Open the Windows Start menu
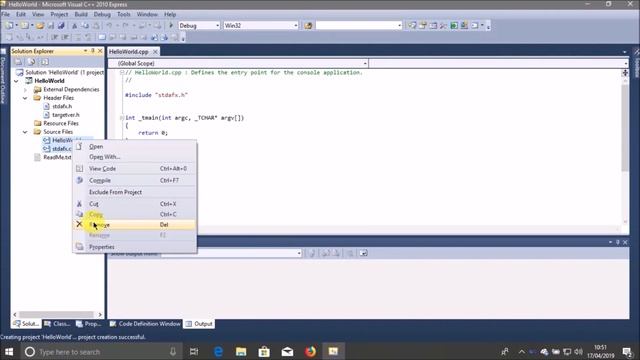This screenshot has height=360, width=640. [9, 351]
